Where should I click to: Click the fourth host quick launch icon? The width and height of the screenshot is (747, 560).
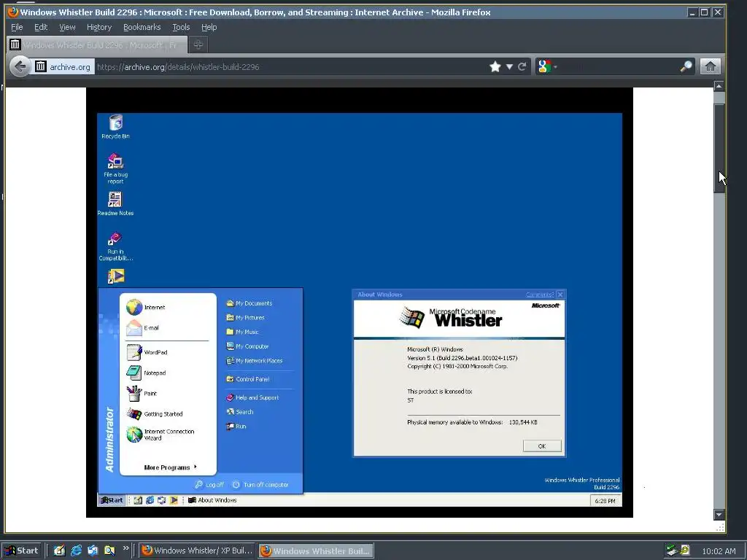pyautogui.click(x=109, y=551)
